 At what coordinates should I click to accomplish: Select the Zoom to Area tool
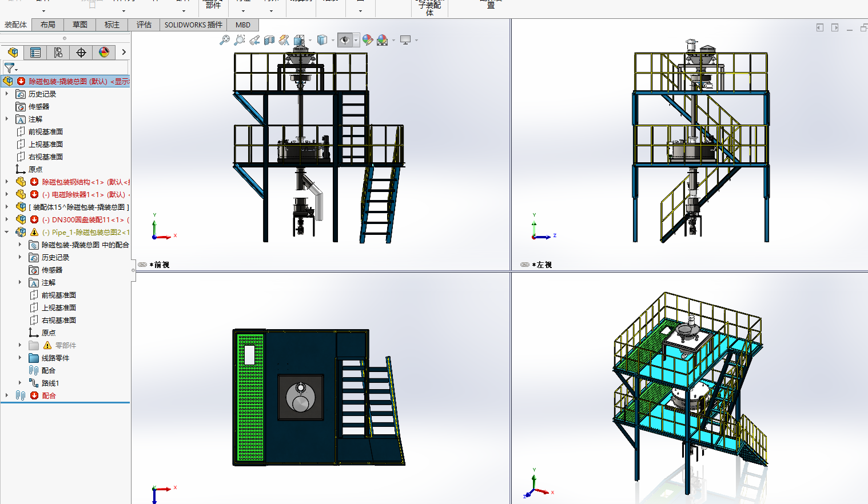(x=240, y=40)
